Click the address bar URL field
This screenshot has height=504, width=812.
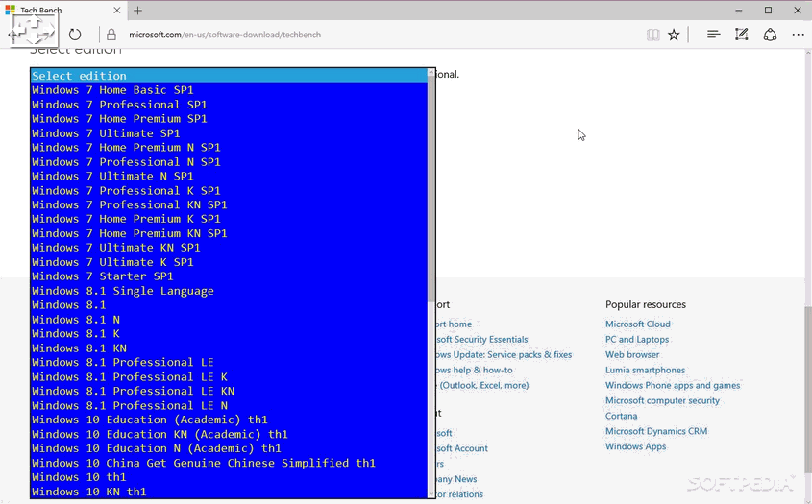pyautogui.click(x=225, y=35)
